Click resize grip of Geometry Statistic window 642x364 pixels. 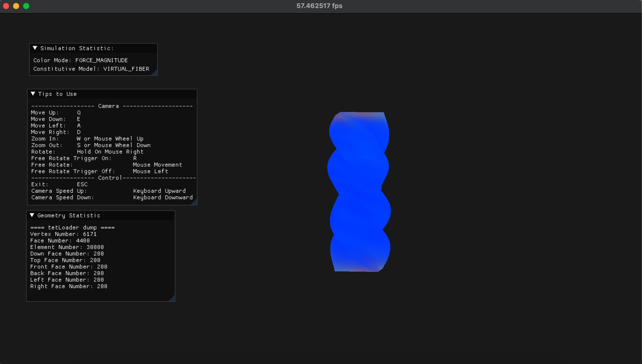click(172, 299)
